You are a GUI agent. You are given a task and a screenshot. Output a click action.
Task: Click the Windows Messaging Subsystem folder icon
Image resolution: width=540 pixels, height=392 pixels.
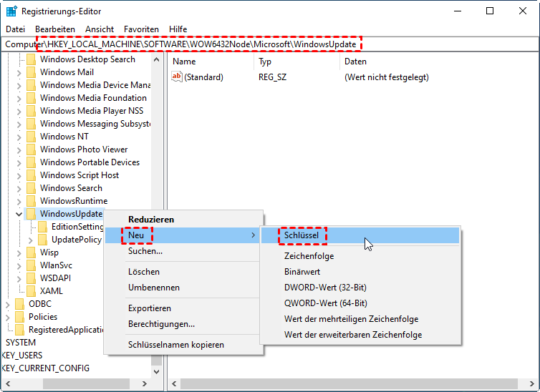click(x=32, y=124)
